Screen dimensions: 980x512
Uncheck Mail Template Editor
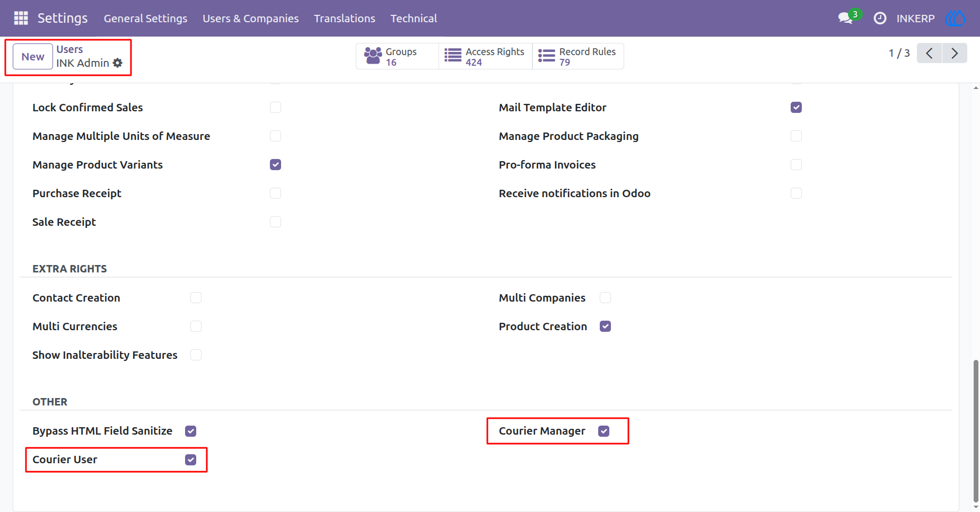pyautogui.click(x=796, y=108)
